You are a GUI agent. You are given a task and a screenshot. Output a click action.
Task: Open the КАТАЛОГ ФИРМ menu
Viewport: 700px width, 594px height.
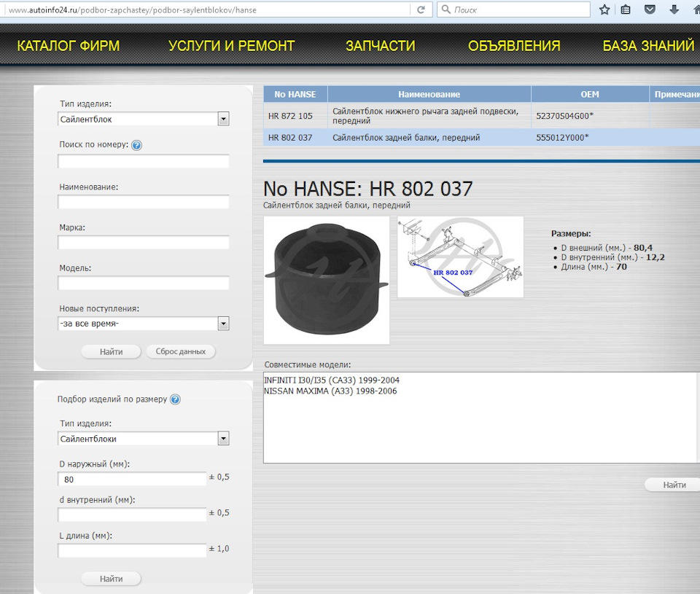[69, 45]
